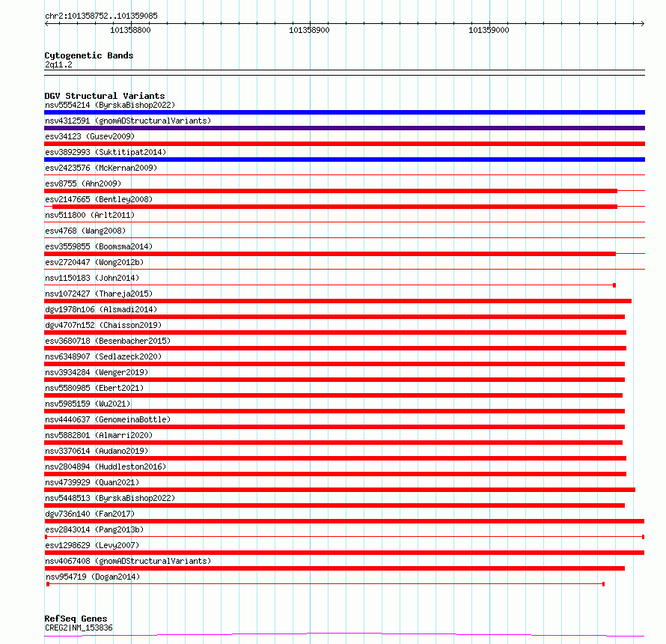Click the blue bar of esv3892993
This screenshot has height=644, width=666.
(344, 160)
